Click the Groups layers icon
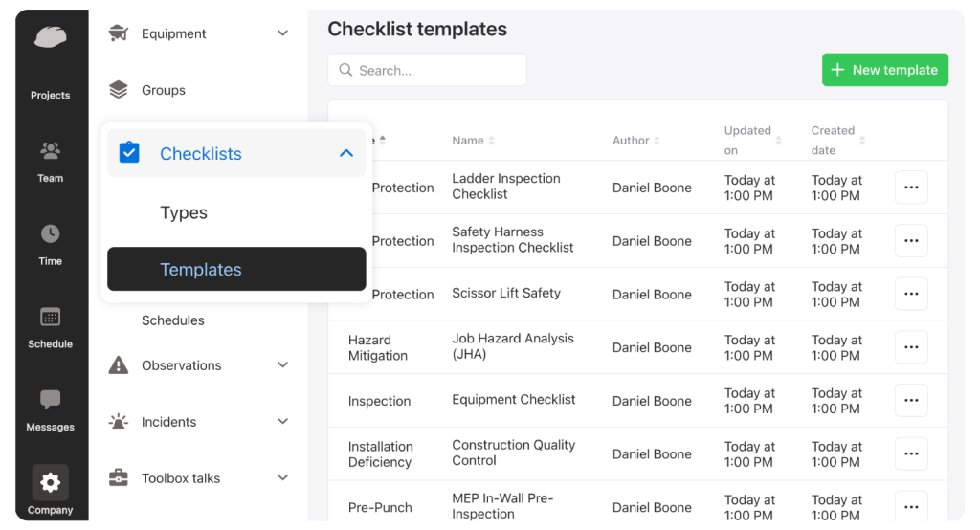The height and width of the screenshot is (530, 980). click(119, 90)
